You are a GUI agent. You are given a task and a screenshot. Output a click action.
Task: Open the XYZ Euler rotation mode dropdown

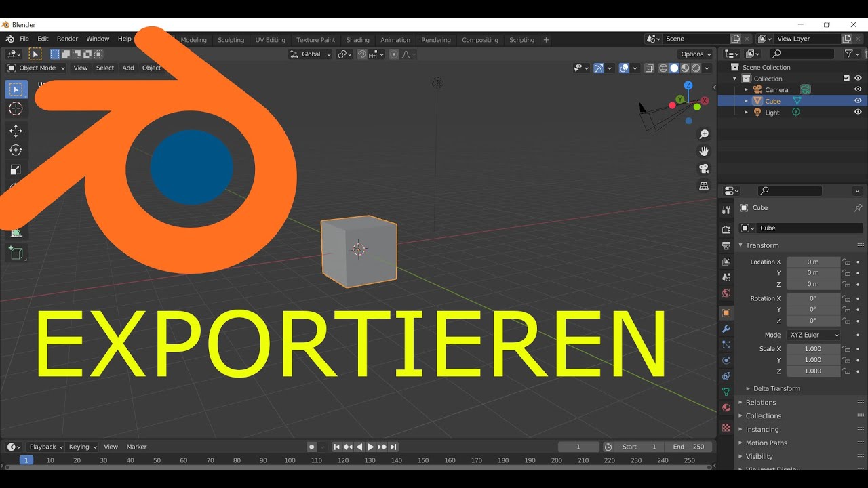814,335
